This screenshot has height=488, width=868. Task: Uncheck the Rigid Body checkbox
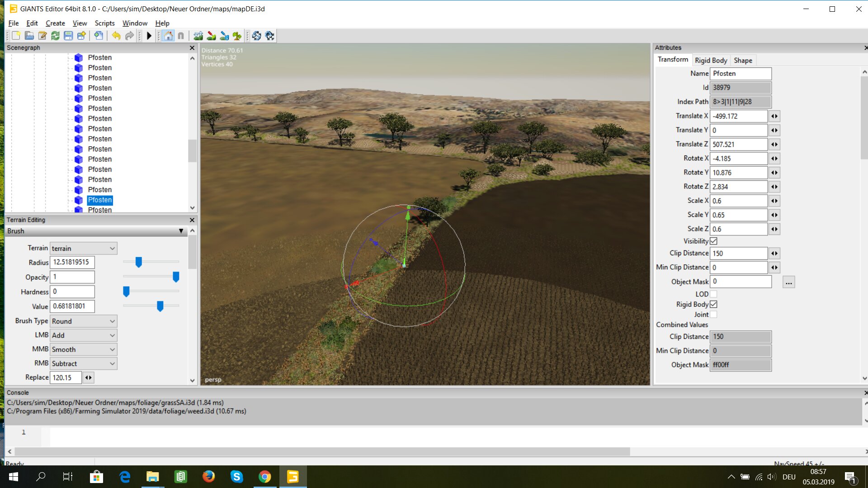pyautogui.click(x=714, y=305)
